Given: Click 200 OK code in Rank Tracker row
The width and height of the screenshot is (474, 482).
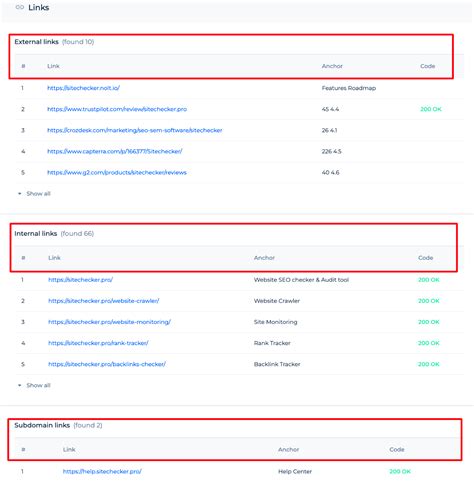Looking at the screenshot, I should click(429, 343).
